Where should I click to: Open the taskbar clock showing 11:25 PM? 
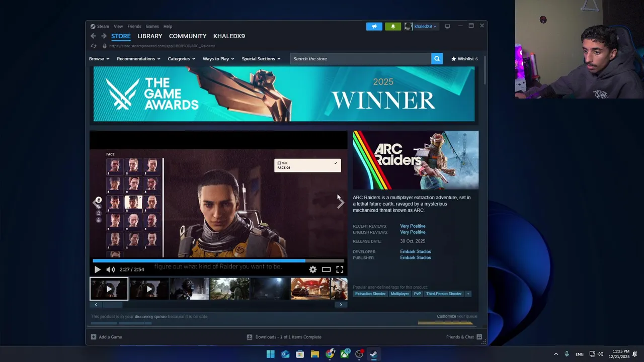pos(619,354)
